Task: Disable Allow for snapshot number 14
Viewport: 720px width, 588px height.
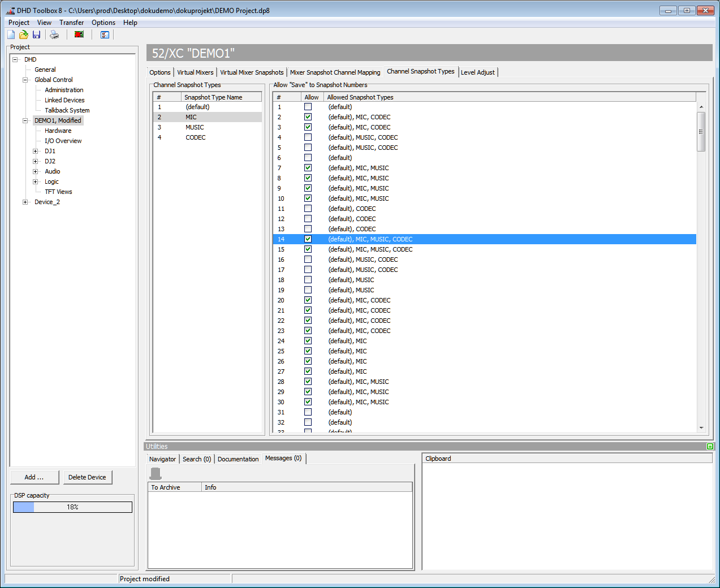Action: pyautogui.click(x=308, y=239)
